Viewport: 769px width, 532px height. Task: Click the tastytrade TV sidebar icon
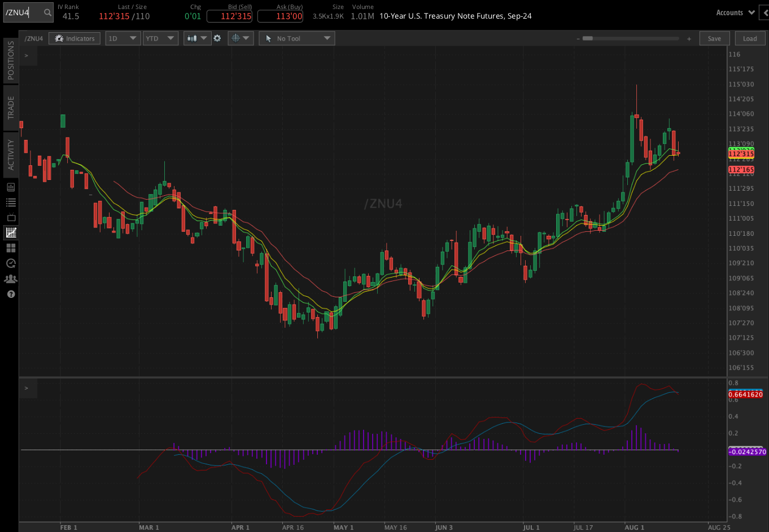(x=10, y=217)
